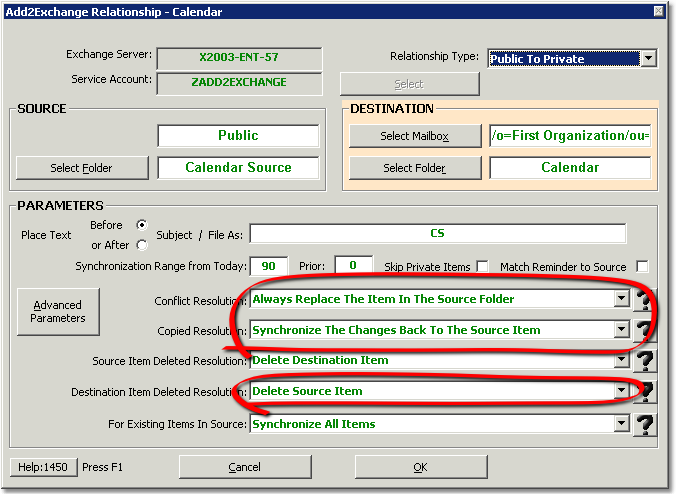Open help for Destination Item Deleted Resolution
Viewport: 676px width, 496px height.
645,392
